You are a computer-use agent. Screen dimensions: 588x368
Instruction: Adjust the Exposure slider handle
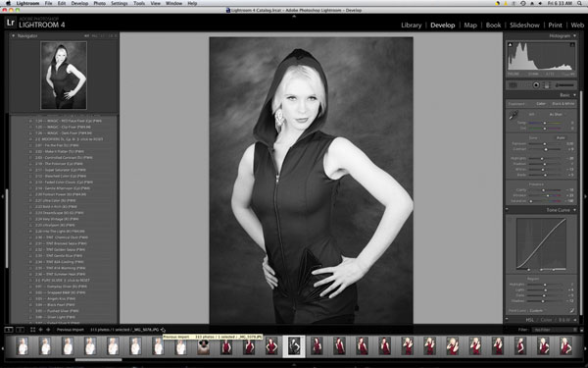coord(545,144)
